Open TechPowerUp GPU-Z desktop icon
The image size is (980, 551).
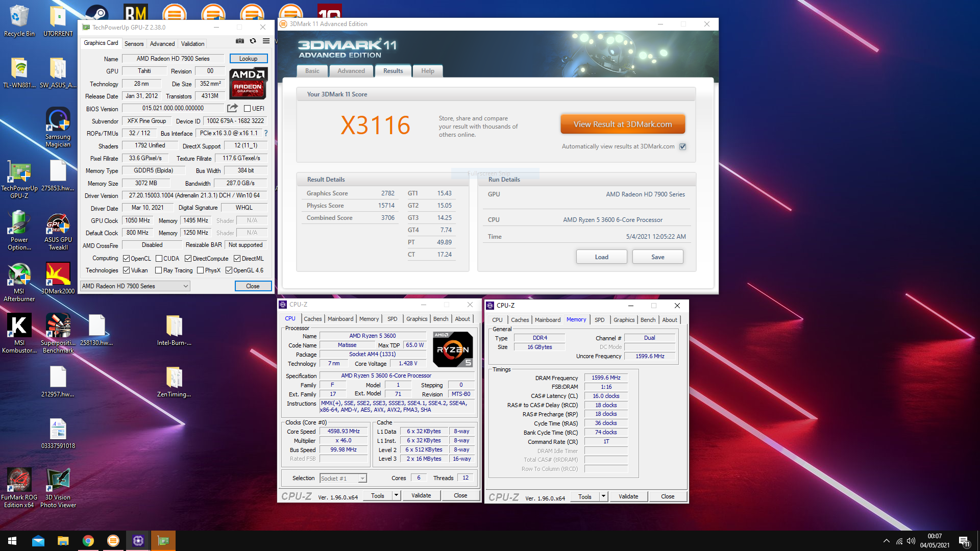tap(19, 180)
